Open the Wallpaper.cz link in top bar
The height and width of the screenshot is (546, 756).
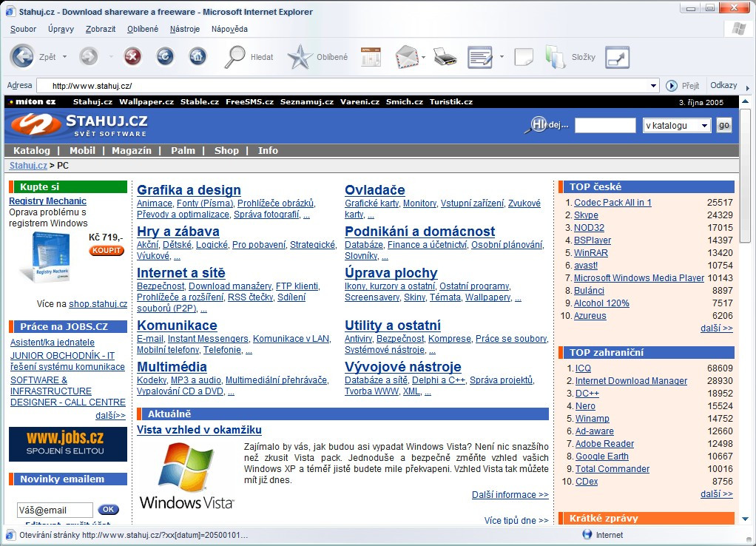pyautogui.click(x=146, y=102)
